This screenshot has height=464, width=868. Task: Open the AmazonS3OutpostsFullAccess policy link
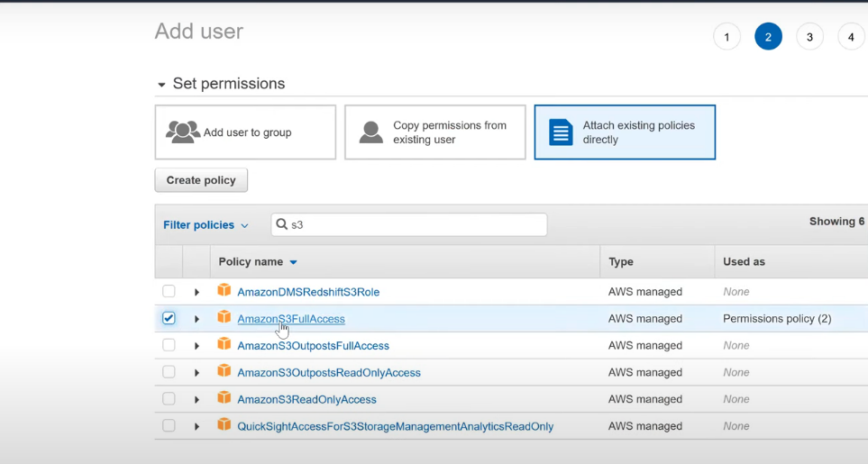point(314,346)
